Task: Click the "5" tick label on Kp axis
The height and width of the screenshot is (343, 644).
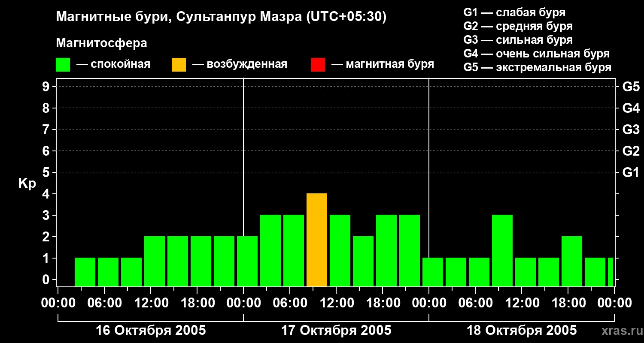Action: pos(47,172)
